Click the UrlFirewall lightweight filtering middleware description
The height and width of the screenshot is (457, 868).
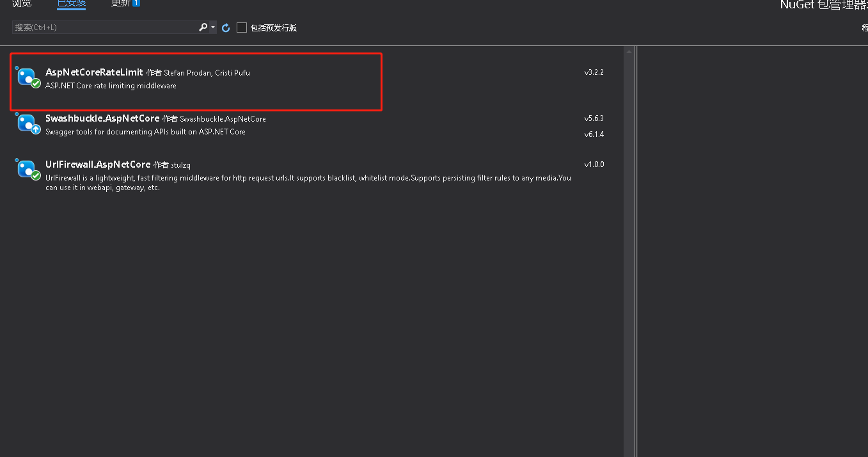308,183
